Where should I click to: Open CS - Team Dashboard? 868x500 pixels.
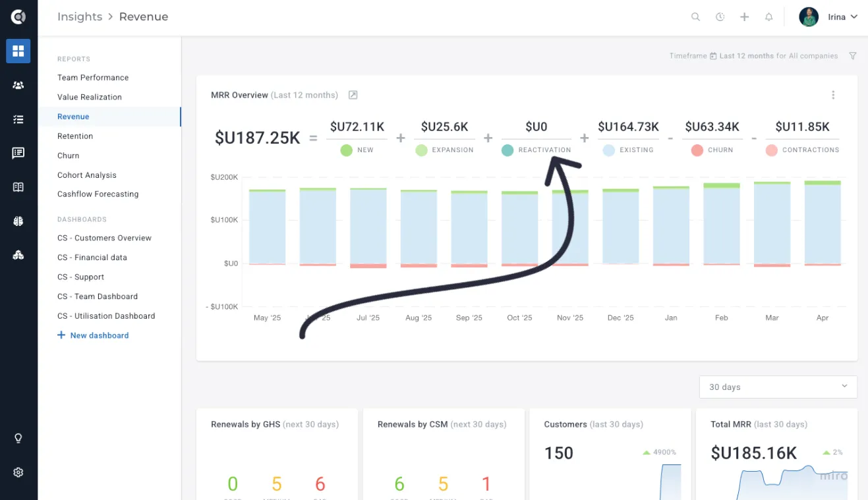pos(98,296)
